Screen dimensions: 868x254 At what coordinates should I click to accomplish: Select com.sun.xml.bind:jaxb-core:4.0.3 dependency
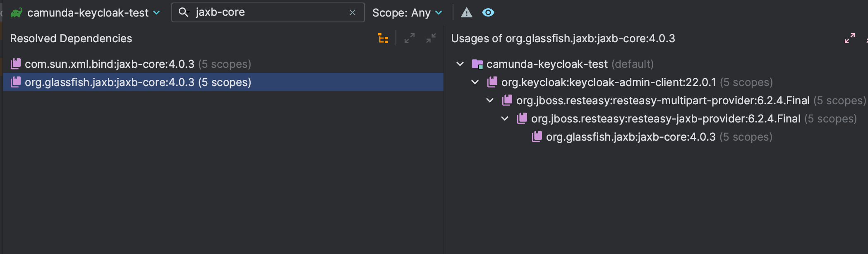[x=110, y=64]
